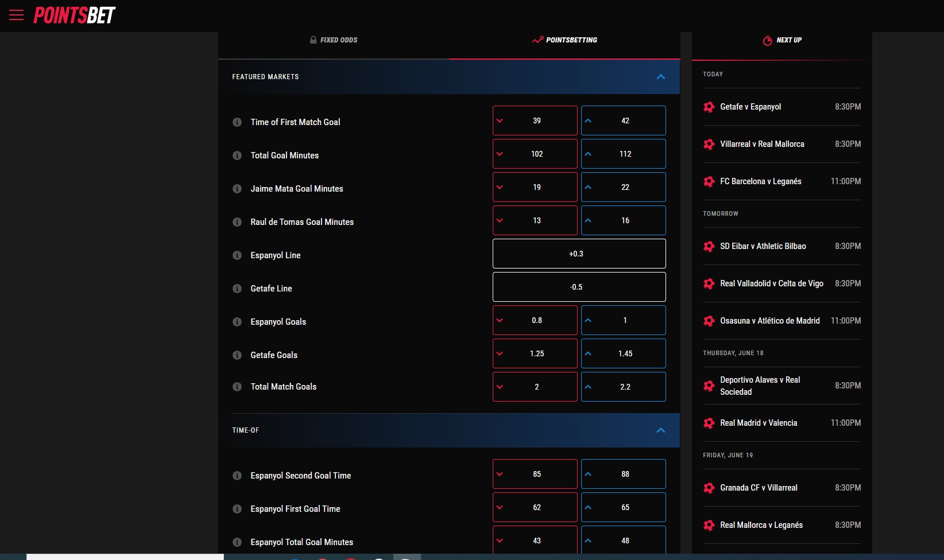Buy Espanyol Second Goal Time at 88
The height and width of the screenshot is (560, 944).
[624, 474]
